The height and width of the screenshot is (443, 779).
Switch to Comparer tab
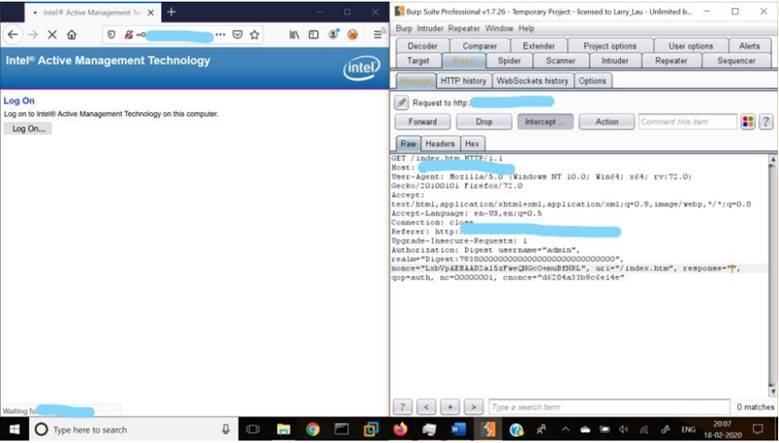point(479,46)
